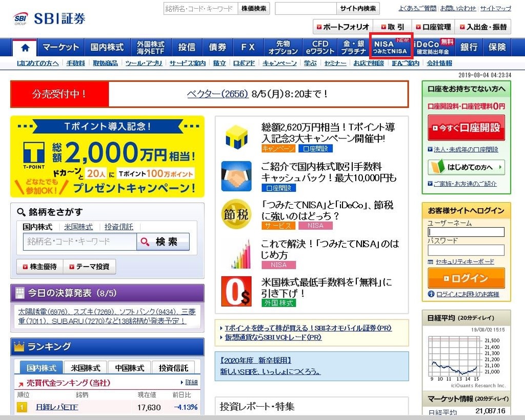525x420 pixels.
Task: Click the キャンペーン sub-navigation link
Action: coord(279,63)
